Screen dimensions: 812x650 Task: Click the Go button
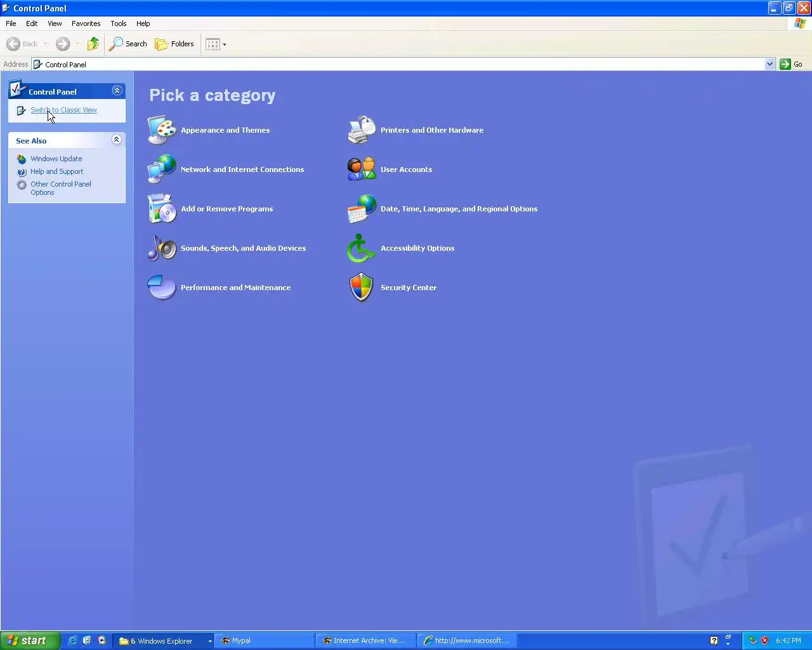click(x=792, y=64)
